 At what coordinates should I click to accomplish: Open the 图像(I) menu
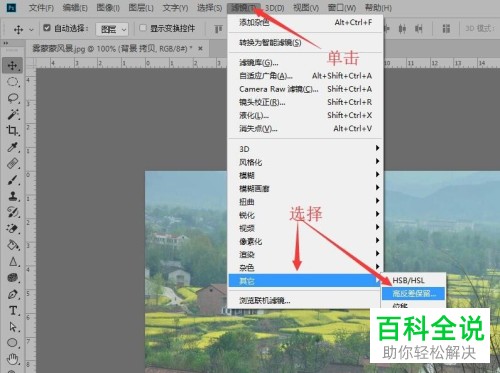coord(108,8)
